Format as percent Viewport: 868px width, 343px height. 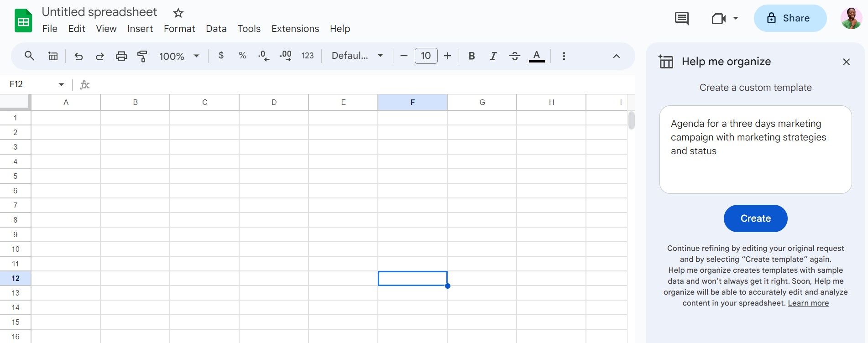pyautogui.click(x=242, y=56)
